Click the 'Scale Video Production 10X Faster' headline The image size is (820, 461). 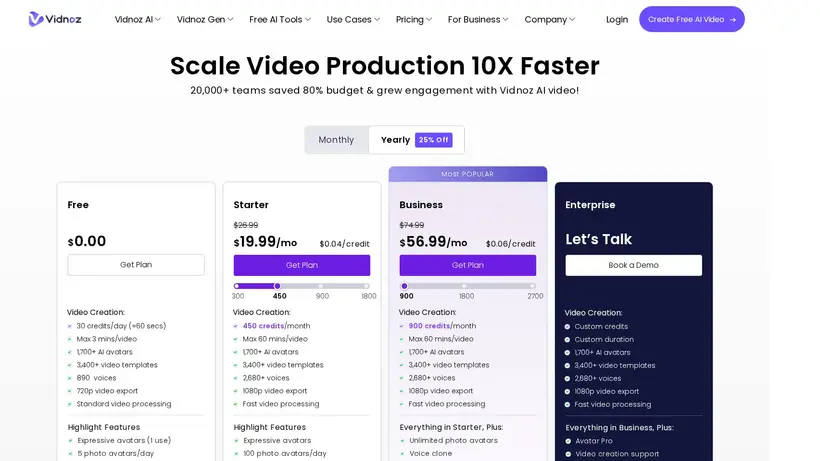tap(384, 66)
